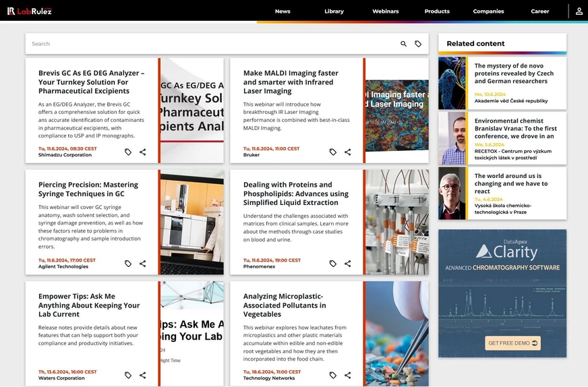The height and width of the screenshot is (387, 588).
Task: Tag the MALDI Imaging webinar card
Action: coord(333,152)
